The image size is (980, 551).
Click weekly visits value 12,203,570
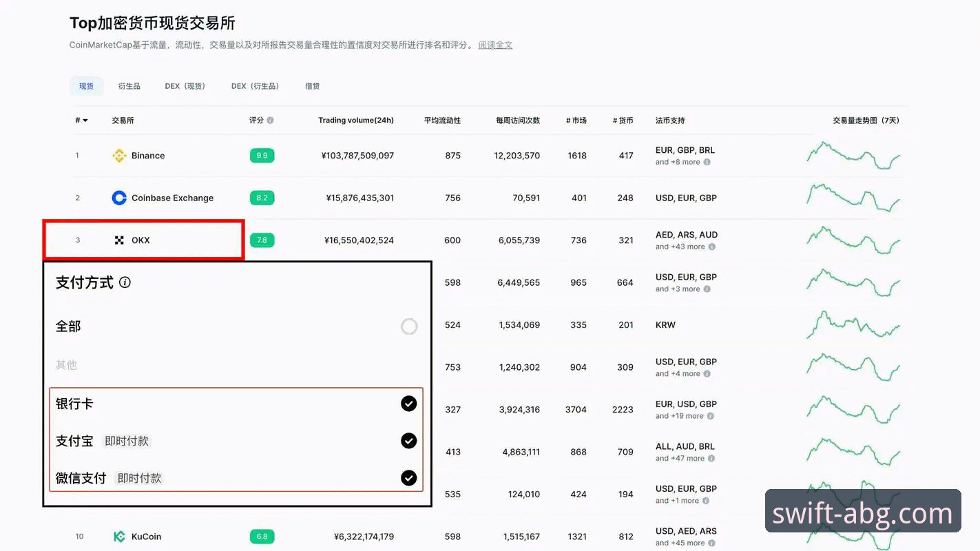point(517,156)
